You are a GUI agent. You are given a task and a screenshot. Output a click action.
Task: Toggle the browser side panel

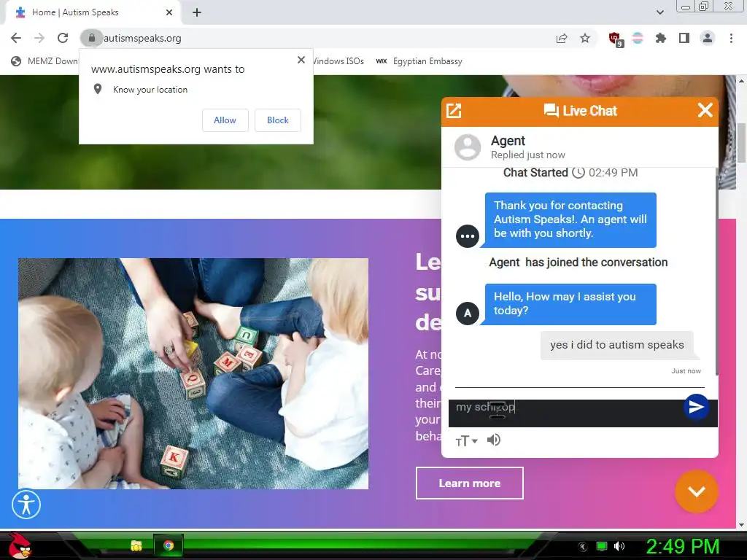click(684, 38)
